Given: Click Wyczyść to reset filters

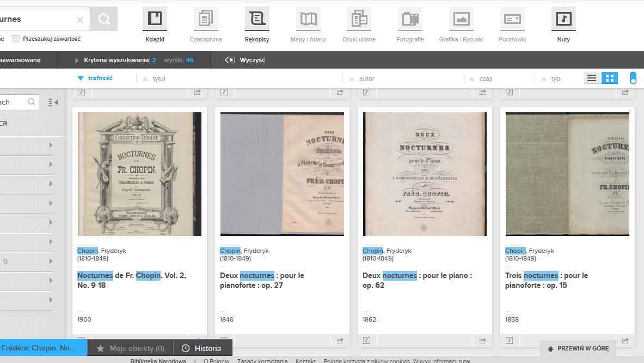Looking at the screenshot, I should pos(245,60).
